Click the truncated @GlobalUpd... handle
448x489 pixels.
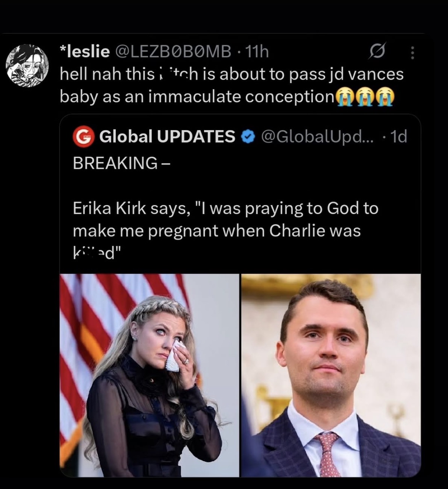click(317, 137)
